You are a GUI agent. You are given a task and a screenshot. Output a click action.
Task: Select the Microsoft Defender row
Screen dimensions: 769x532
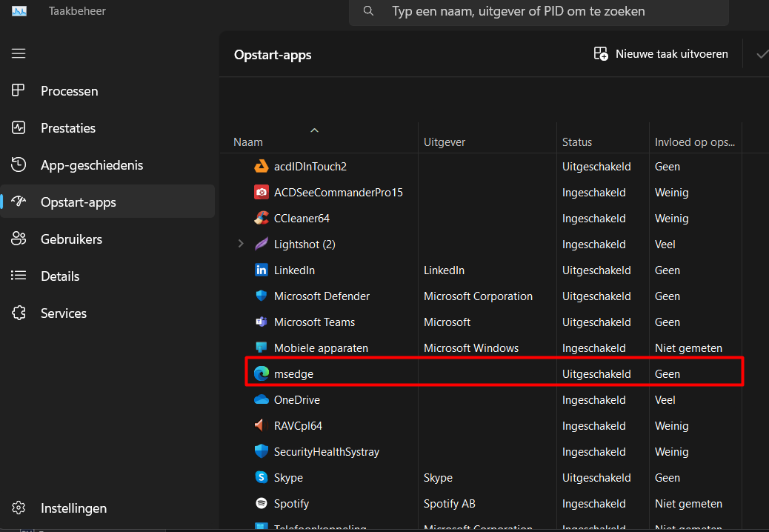[322, 296]
